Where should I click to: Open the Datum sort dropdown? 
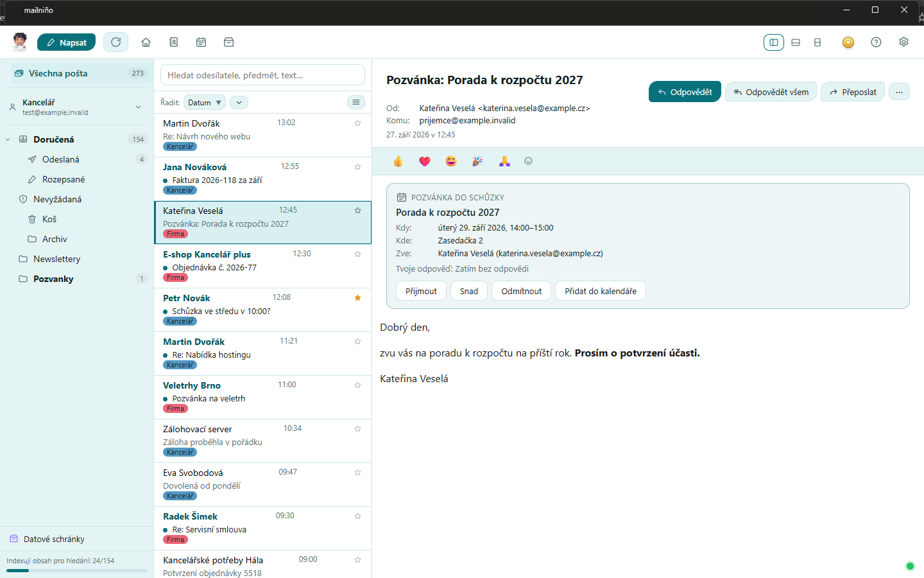point(205,102)
